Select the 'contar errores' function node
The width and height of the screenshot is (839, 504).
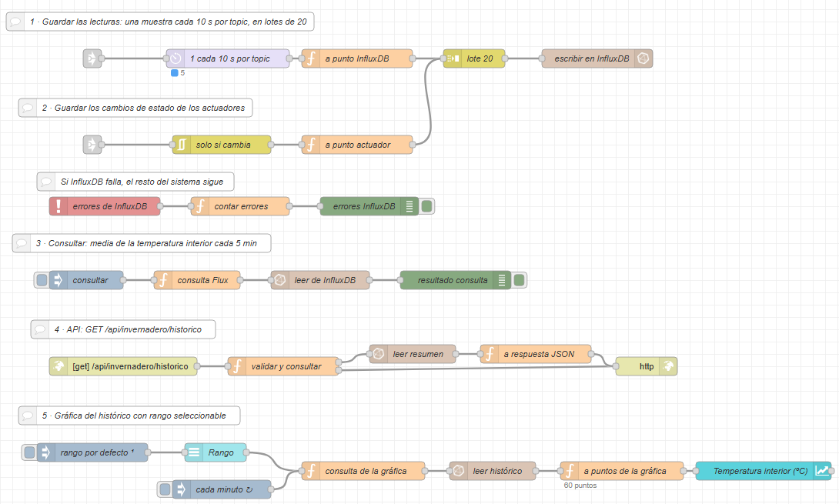point(240,206)
